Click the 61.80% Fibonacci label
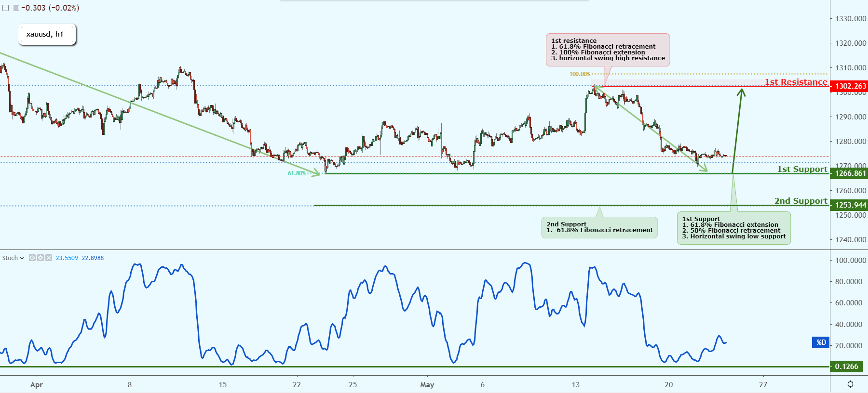 click(x=297, y=173)
